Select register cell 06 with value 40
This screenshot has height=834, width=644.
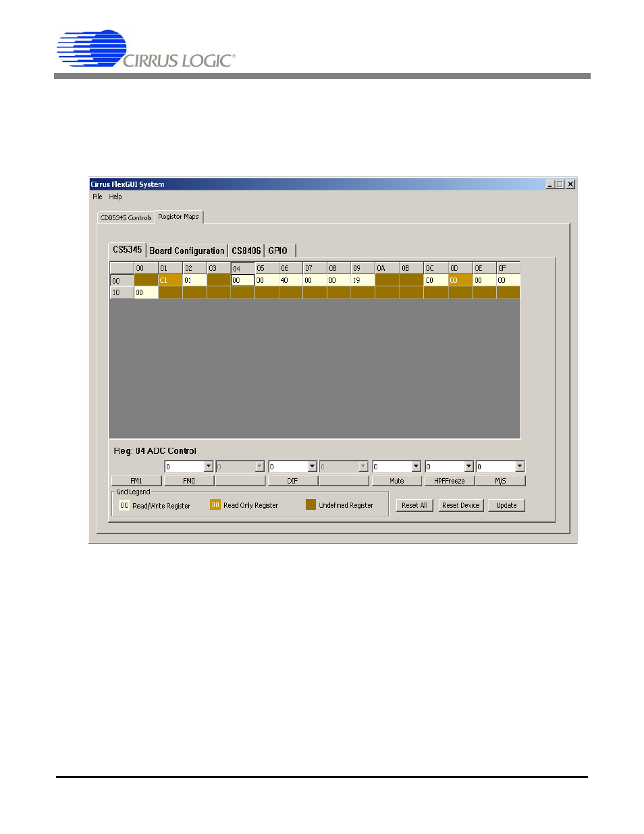pyautogui.click(x=291, y=280)
